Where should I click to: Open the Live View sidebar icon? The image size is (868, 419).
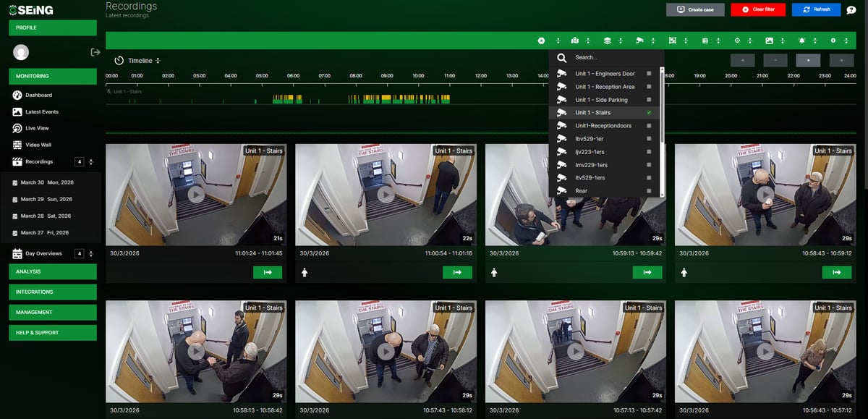click(x=18, y=128)
